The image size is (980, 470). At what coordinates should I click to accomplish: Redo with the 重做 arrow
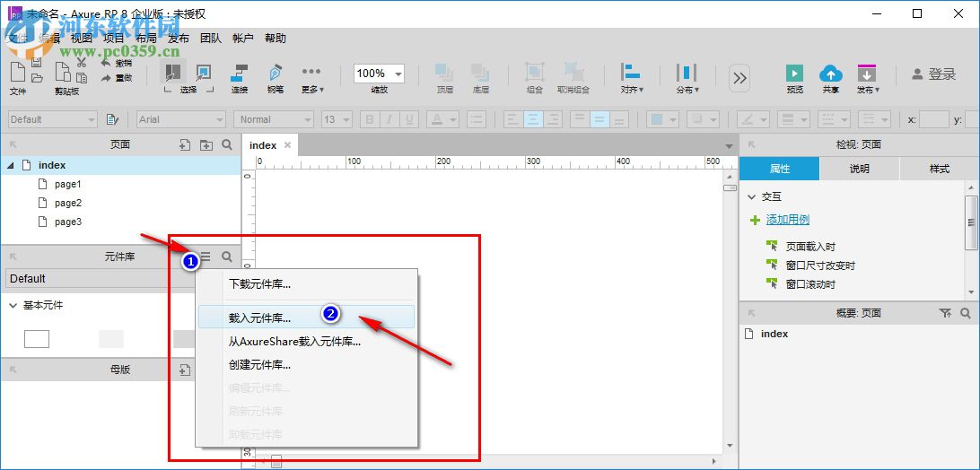pos(117,78)
